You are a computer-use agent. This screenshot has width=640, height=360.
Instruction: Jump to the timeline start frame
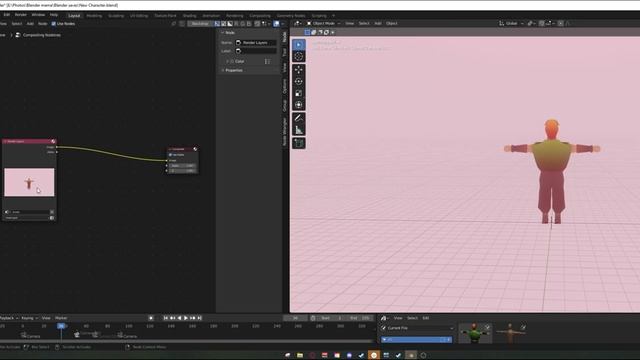[166, 318]
